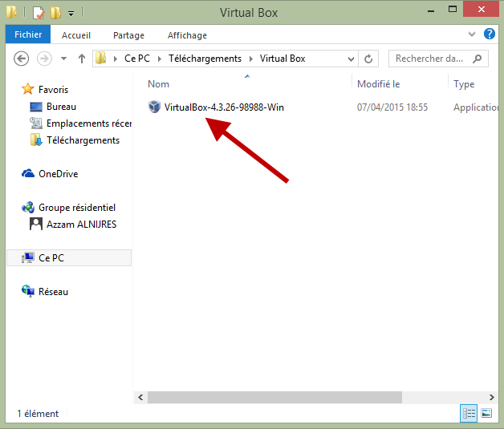Open Emplacements récents in the sidebar
Viewport: 504px width, 429px height.
pos(89,123)
